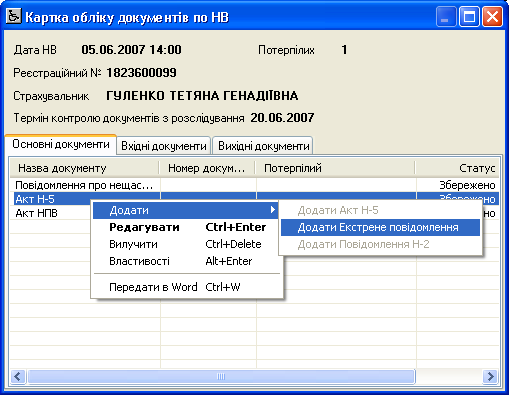Image resolution: width=509 pixels, height=395 pixels.
Task: Click the application icon in the title bar
Action: pyautogui.click(x=13, y=16)
